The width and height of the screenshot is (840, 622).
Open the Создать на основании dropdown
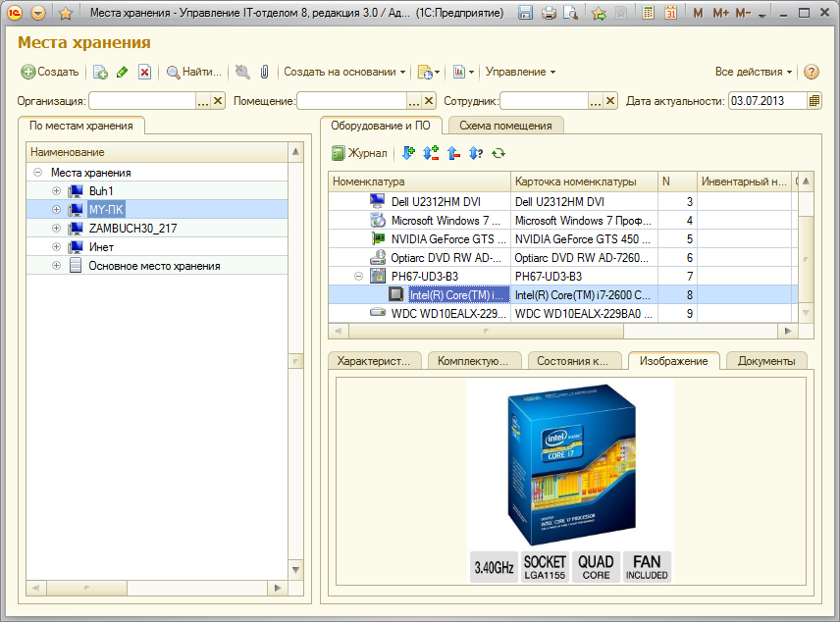(x=344, y=72)
